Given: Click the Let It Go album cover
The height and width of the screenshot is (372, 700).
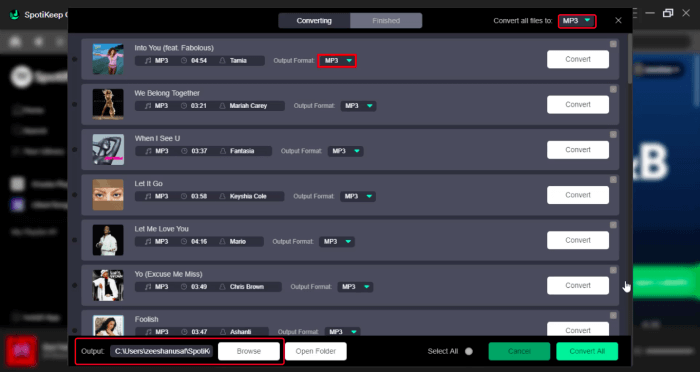Looking at the screenshot, I should pyautogui.click(x=108, y=195).
